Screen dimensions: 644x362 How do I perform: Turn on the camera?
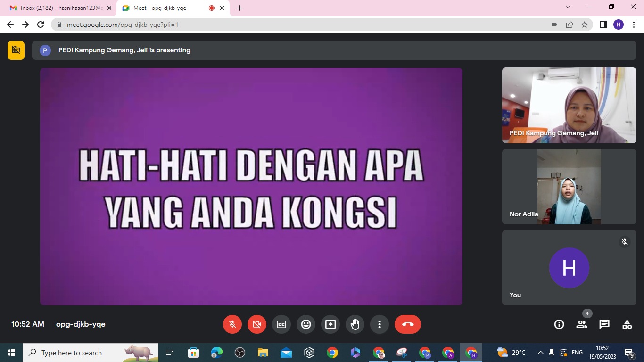pos(257,324)
